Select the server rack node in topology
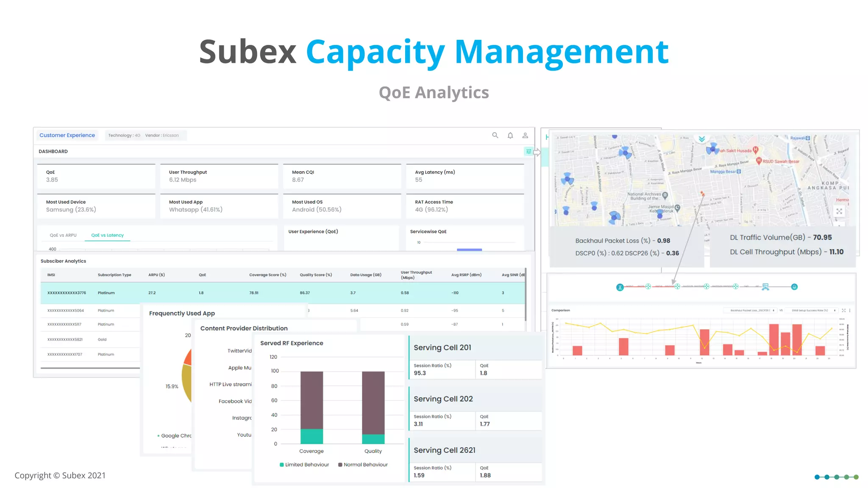Image resolution: width=868 pixels, height=488 pixels. [x=765, y=287]
